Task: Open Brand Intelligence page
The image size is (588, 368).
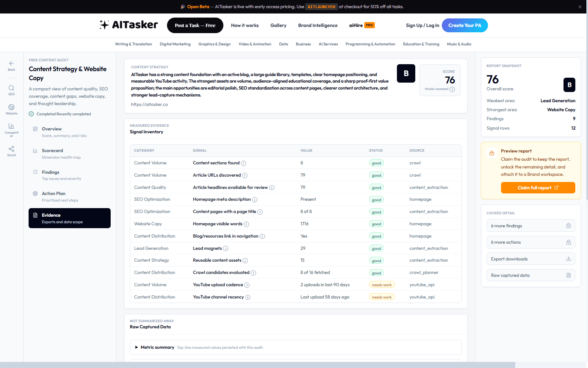Action: tap(318, 25)
